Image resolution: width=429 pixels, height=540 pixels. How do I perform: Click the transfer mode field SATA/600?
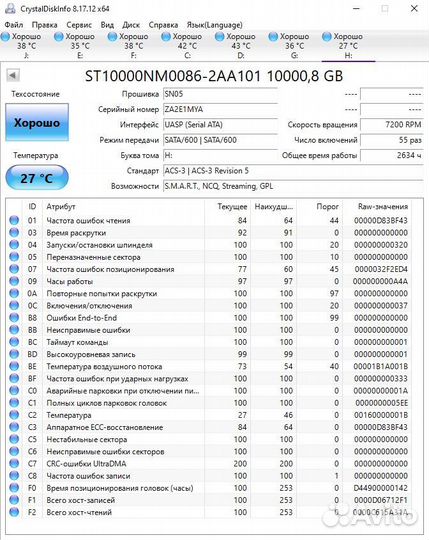[x=220, y=140]
